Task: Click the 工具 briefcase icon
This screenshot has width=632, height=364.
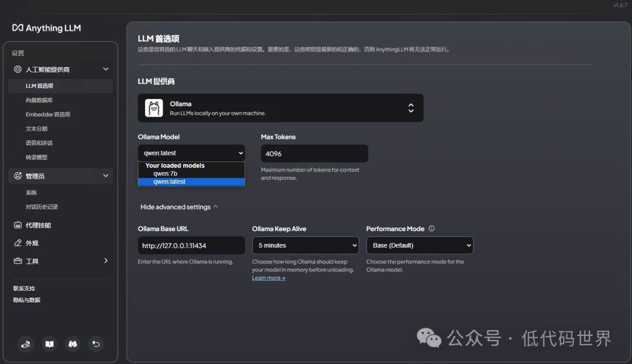Action: click(x=18, y=260)
